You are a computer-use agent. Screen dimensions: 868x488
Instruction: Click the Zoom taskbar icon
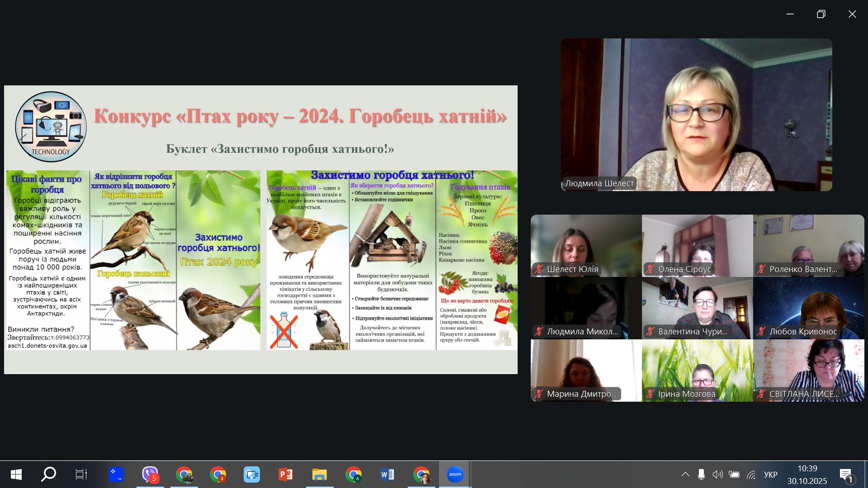pos(455,474)
